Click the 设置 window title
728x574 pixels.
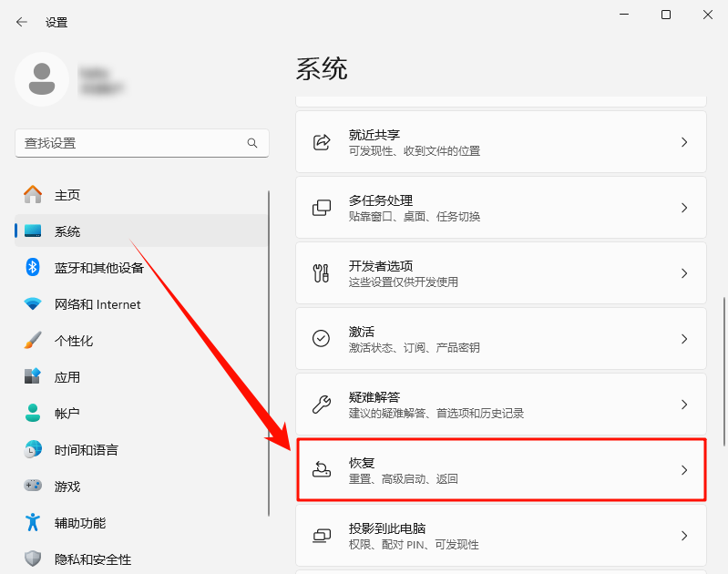[x=56, y=22]
